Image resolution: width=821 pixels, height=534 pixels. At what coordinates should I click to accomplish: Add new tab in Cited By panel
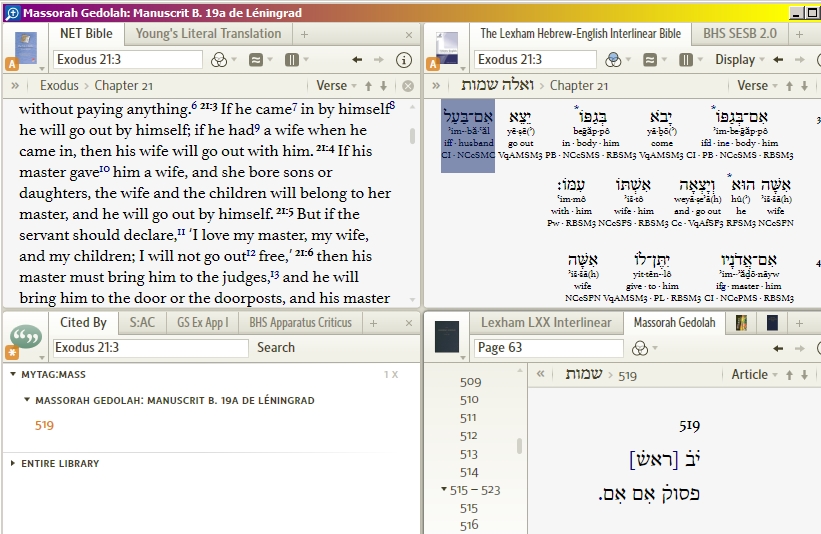pyautogui.click(x=373, y=324)
